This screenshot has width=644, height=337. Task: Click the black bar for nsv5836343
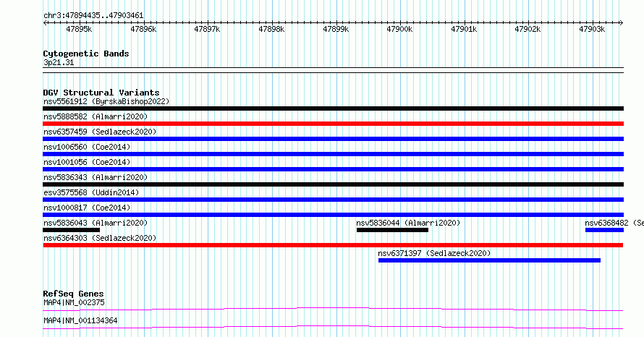point(333,184)
